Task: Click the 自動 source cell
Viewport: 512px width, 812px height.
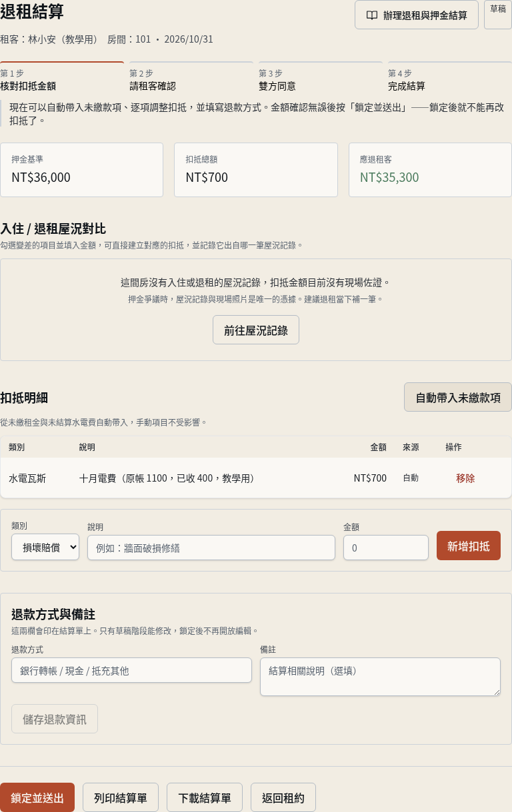Action: 411,478
